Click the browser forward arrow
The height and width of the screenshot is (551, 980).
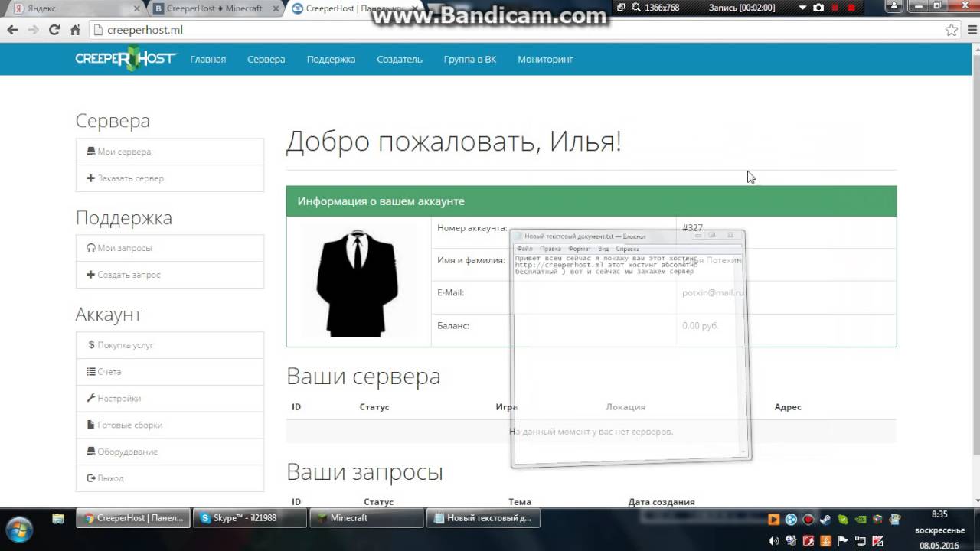[33, 30]
